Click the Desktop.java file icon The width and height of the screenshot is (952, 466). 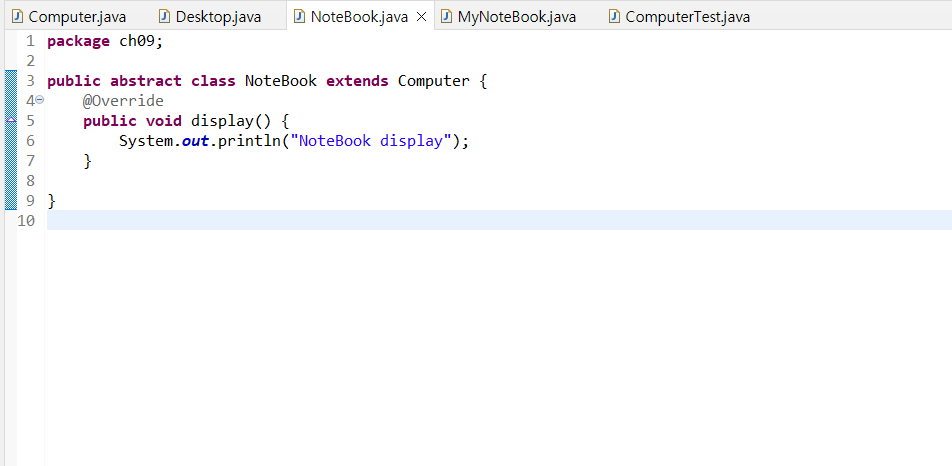point(164,16)
